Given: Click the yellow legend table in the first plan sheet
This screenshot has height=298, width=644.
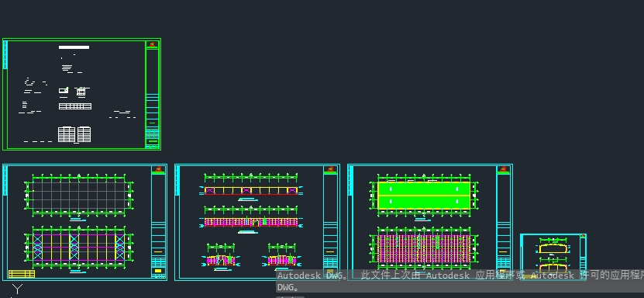Looking at the screenshot, I should pyautogui.click(x=22, y=274).
